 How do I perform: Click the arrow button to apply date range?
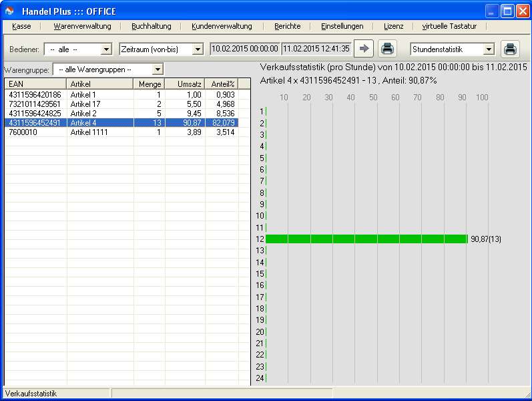click(x=364, y=49)
